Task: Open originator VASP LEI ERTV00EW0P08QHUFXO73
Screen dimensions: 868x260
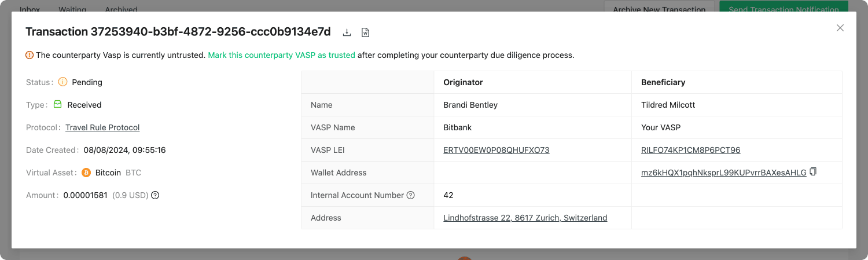Action: tap(496, 150)
